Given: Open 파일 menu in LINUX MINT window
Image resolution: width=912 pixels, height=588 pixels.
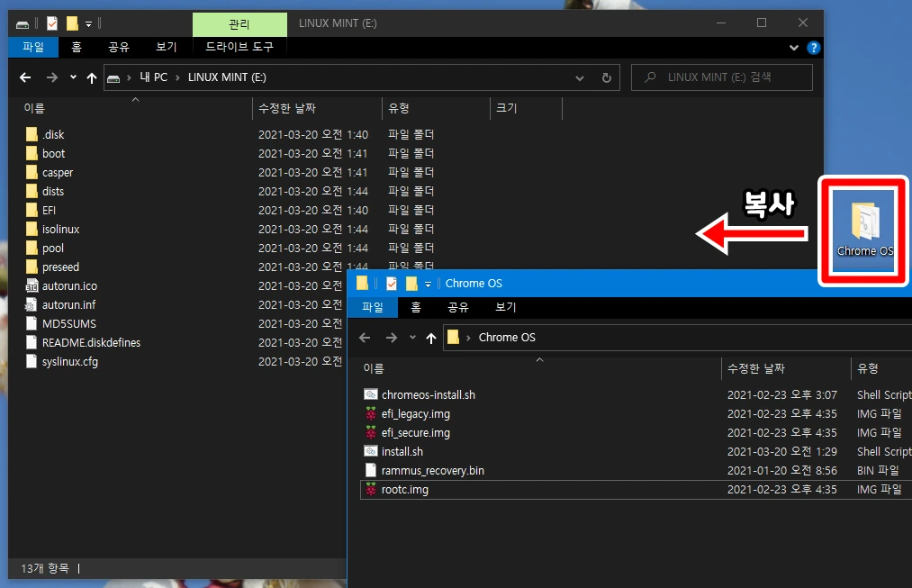Looking at the screenshot, I should click(33, 47).
